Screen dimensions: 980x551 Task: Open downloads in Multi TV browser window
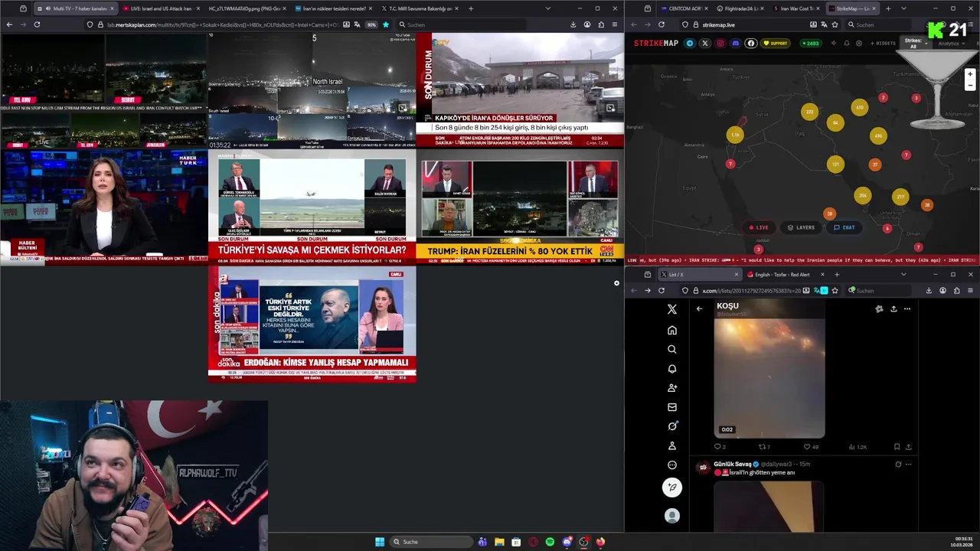573,24
